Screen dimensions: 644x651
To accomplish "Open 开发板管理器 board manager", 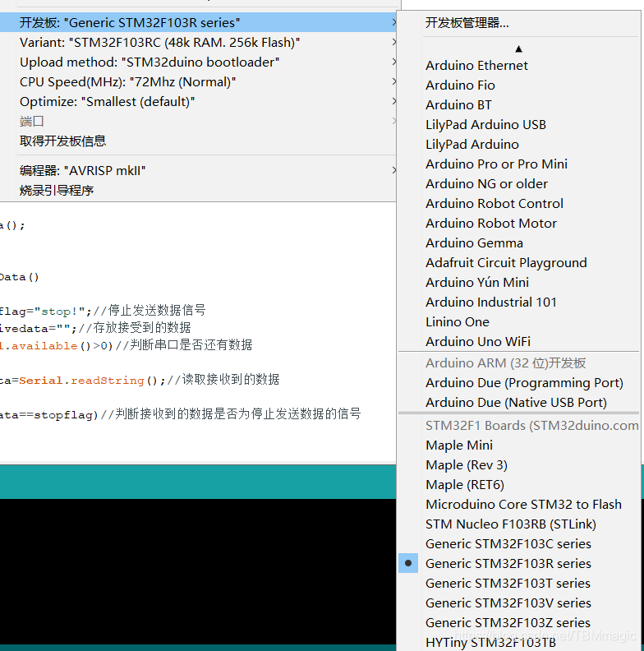I will [x=518, y=23].
